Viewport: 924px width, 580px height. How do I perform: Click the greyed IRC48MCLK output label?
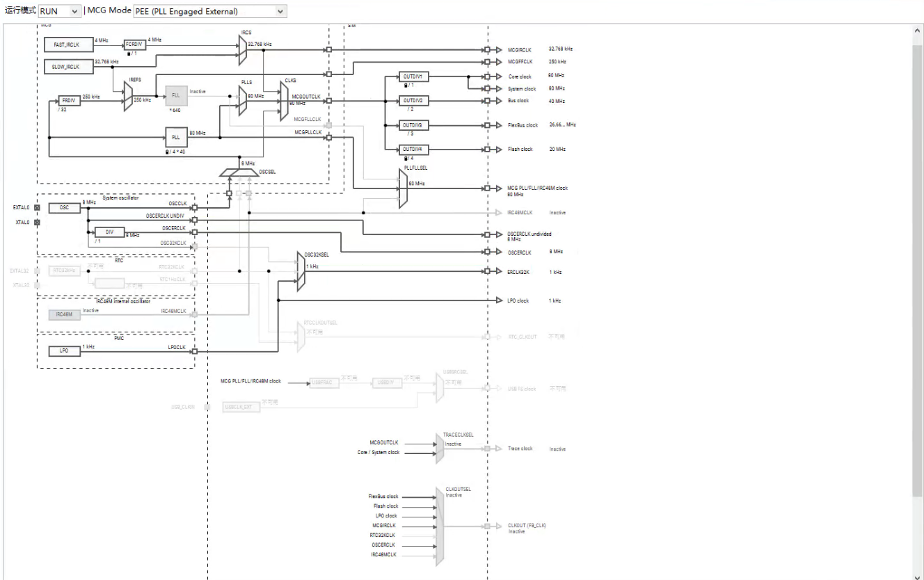coord(520,213)
